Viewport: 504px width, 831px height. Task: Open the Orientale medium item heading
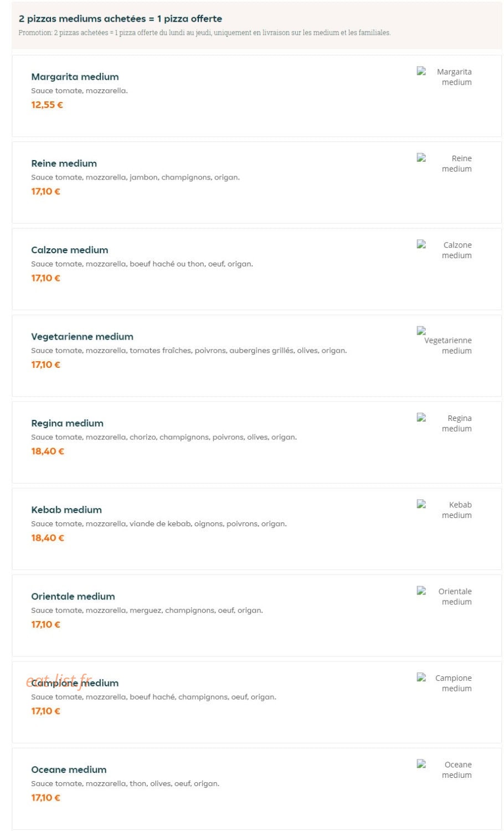tap(73, 597)
